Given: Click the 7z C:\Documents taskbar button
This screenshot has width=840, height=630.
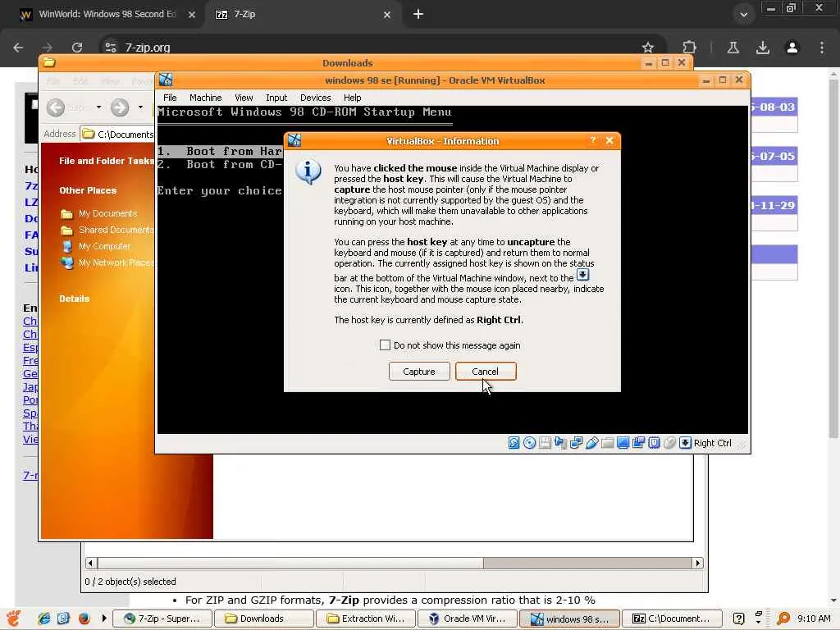Looking at the screenshot, I should point(672,619).
